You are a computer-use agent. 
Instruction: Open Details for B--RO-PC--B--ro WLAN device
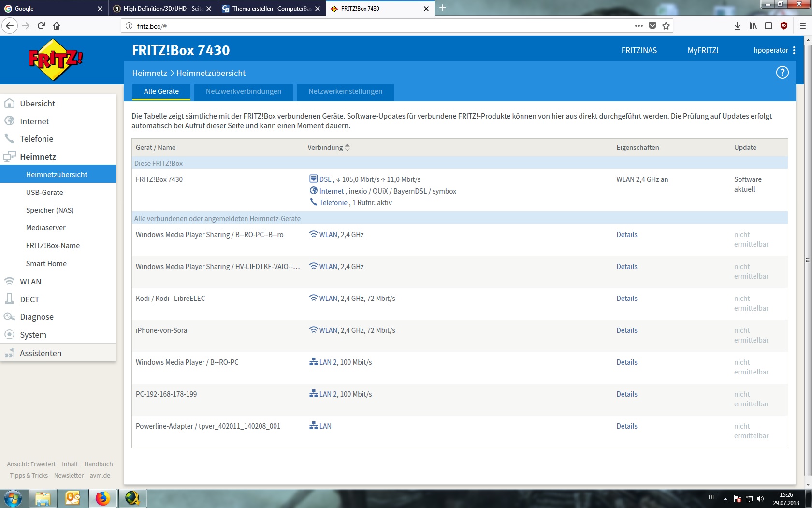626,235
